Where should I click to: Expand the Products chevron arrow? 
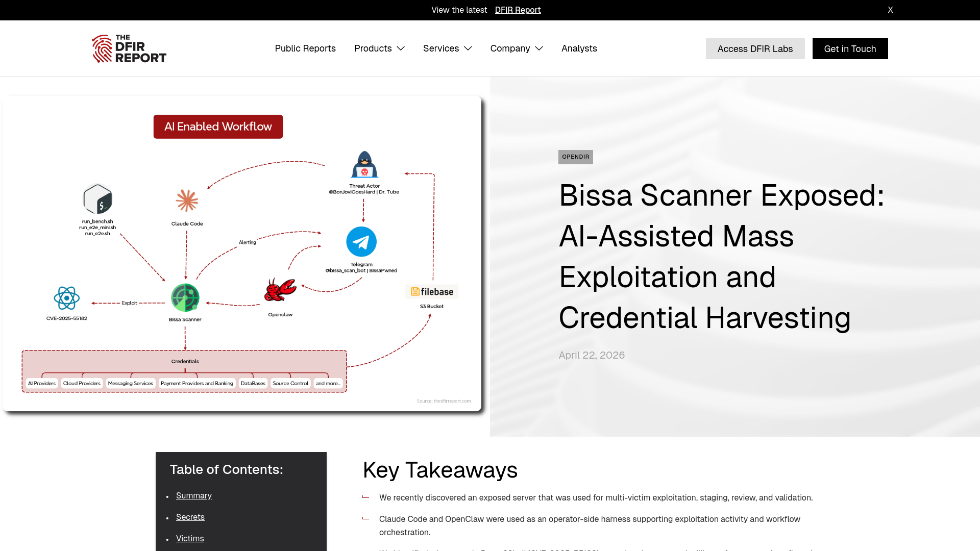pos(401,48)
